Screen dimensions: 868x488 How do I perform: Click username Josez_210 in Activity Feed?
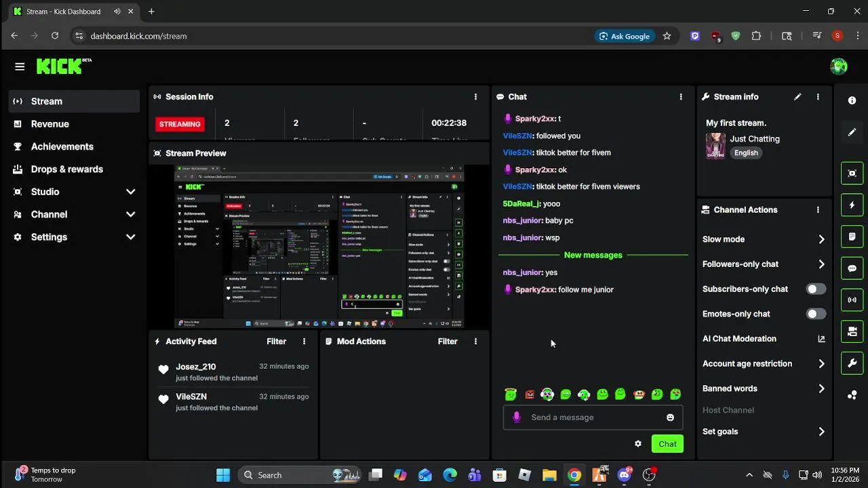tap(196, 367)
